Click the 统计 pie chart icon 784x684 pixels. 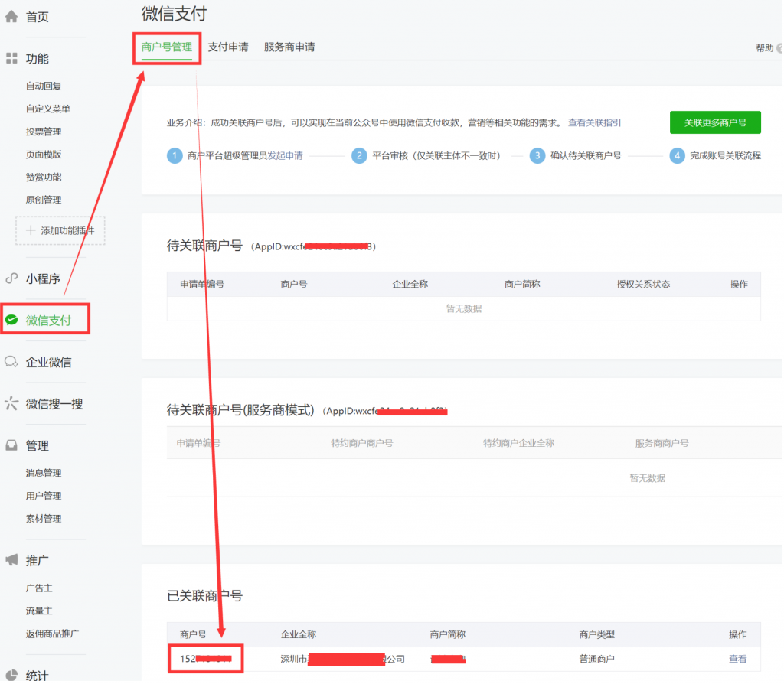point(11,675)
